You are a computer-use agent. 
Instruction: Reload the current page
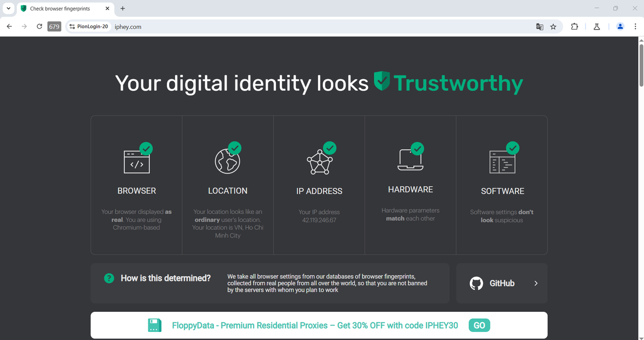coord(39,27)
